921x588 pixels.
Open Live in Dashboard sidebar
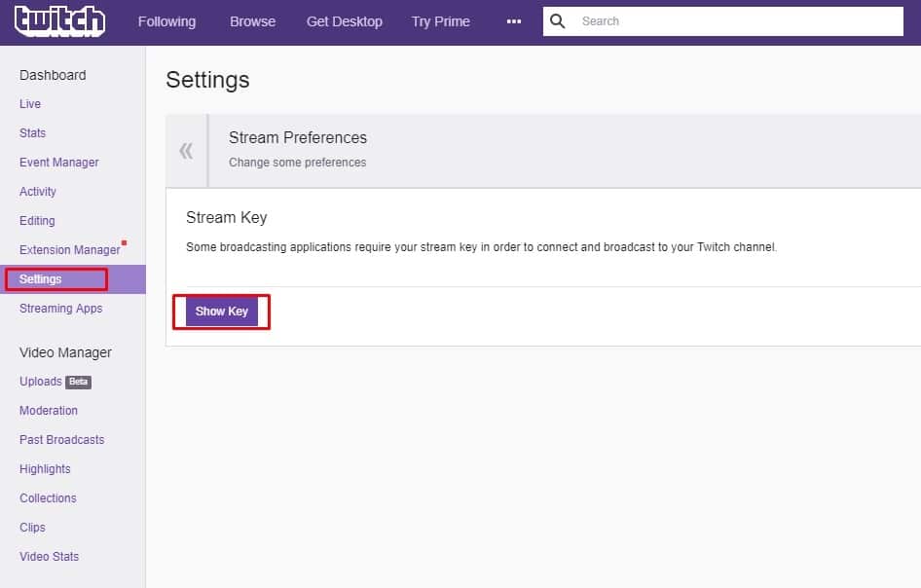pos(30,104)
